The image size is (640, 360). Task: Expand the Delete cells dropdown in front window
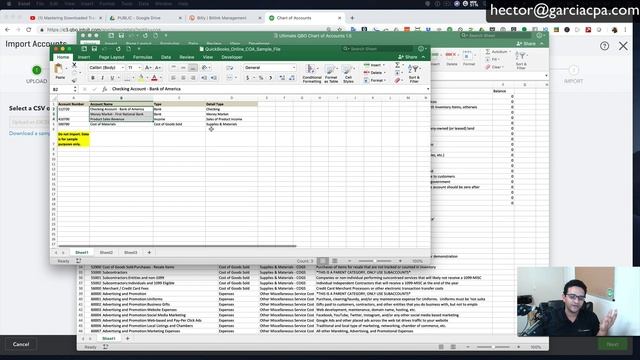[x=385, y=73]
